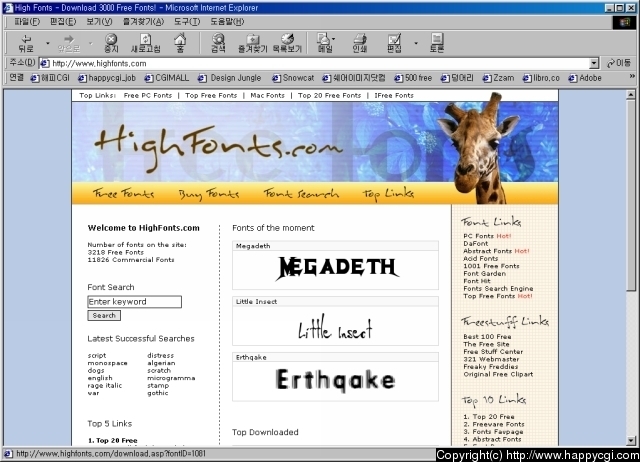Click the URL address bar field

[x=320, y=63]
